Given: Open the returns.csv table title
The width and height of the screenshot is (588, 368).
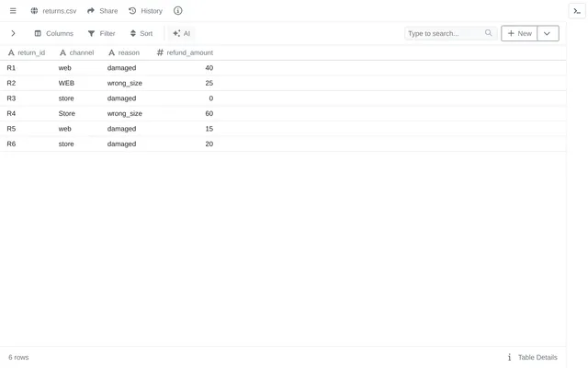Looking at the screenshot, I should point(59,11).
